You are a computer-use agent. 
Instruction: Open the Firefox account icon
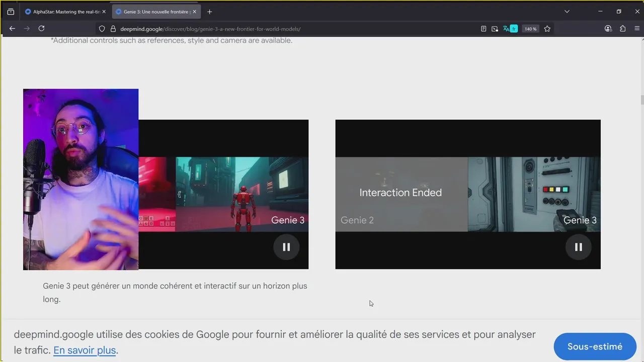[608, 29]
